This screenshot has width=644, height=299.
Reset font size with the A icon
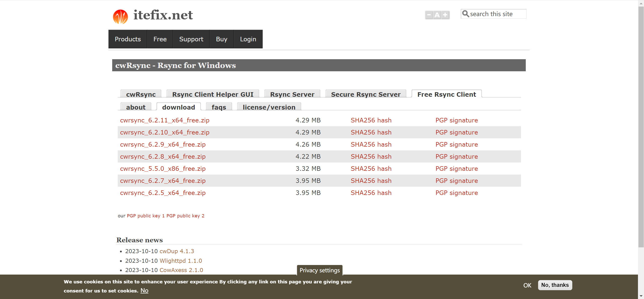pyautogui.click(x=437, y=15)
